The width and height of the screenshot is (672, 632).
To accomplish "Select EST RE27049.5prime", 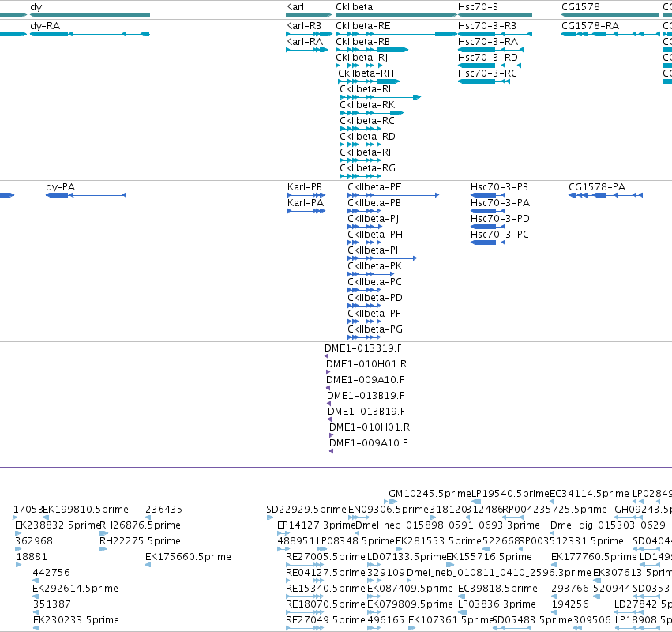I will click(325, 620).
